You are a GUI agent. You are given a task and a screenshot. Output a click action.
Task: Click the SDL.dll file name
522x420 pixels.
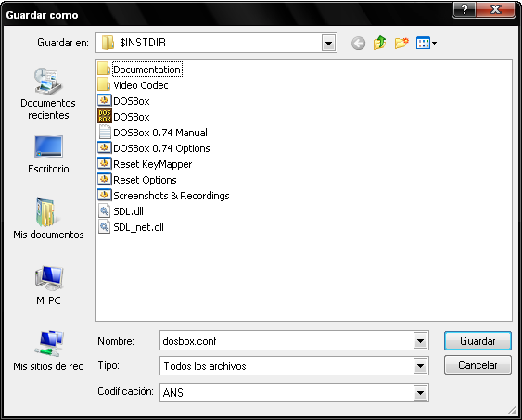pos(129,211)
